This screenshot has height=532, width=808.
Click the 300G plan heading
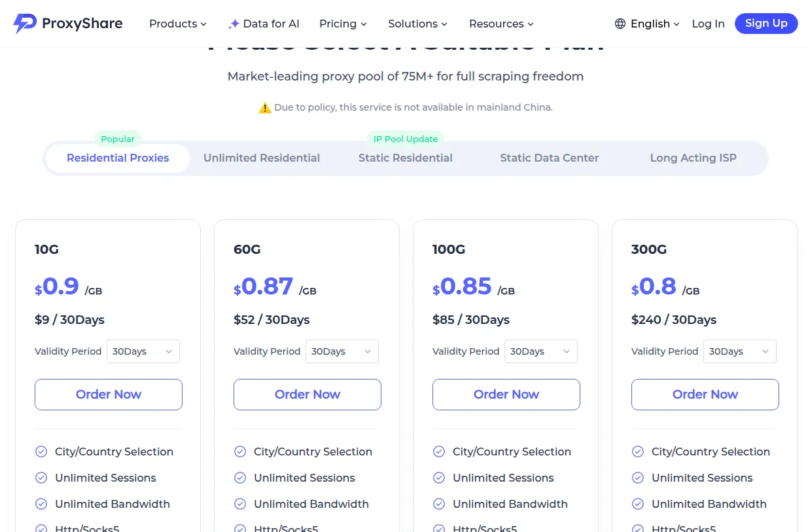pos(649,249)
